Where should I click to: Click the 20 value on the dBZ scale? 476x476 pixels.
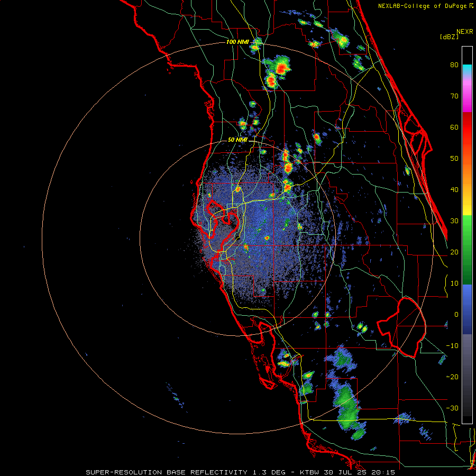pyautogui.click(x=454, y=252)
